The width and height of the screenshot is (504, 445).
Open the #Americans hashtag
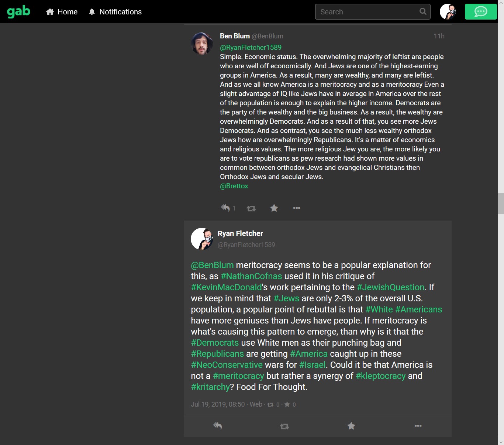419,309
